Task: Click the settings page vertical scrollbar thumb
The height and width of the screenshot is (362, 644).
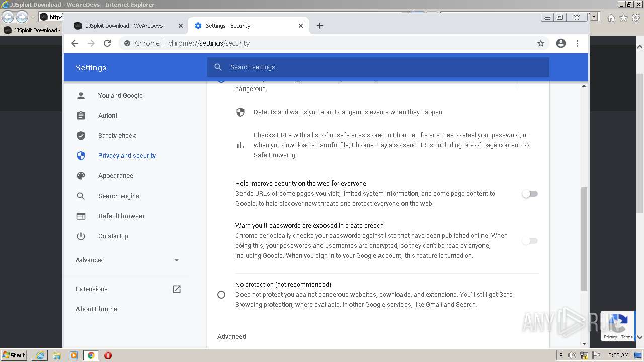Action: tap(584, 238)
